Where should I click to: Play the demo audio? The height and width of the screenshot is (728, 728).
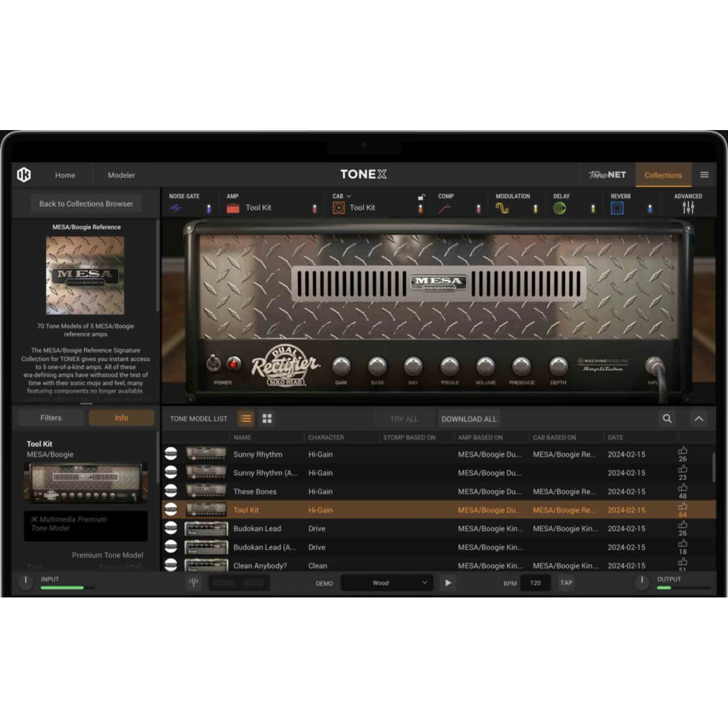[448, 582]
